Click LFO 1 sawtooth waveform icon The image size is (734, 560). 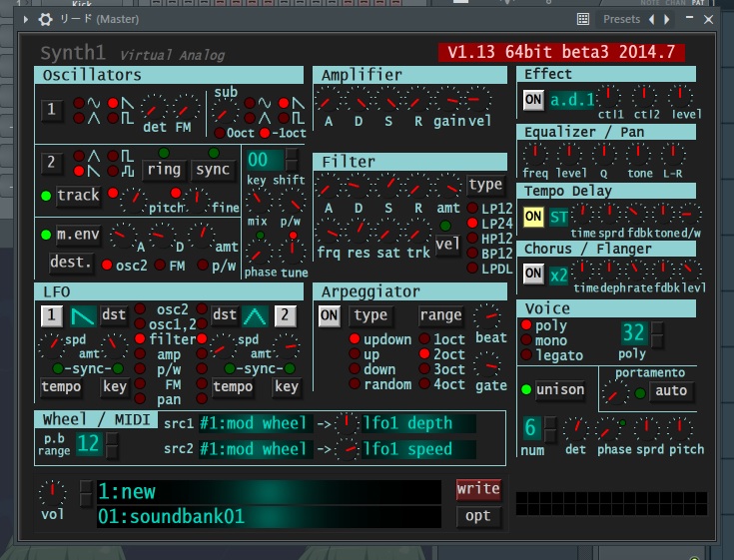(83, 315)
